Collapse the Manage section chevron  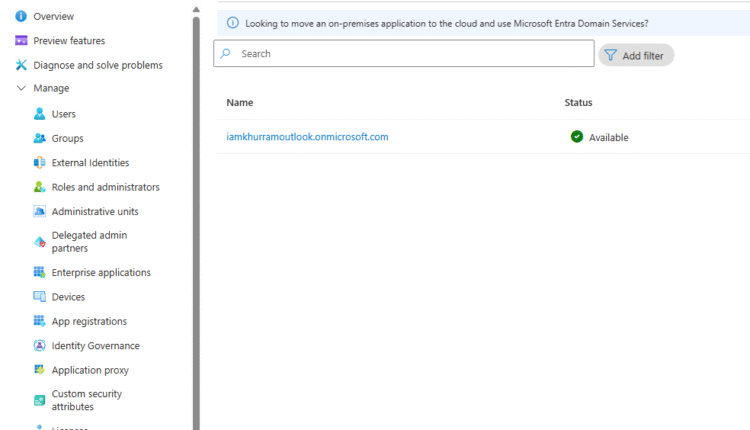(21, 89)
